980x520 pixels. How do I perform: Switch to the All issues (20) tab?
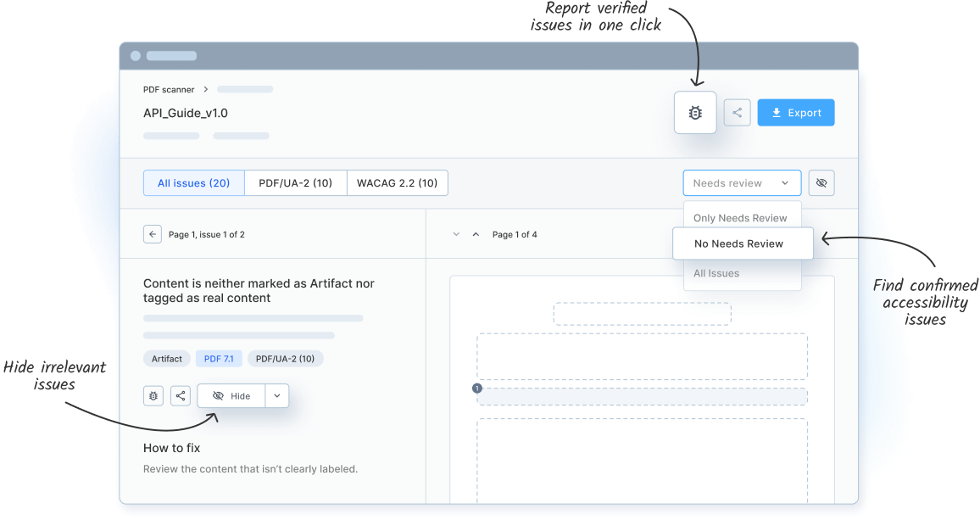pos(194,182)
